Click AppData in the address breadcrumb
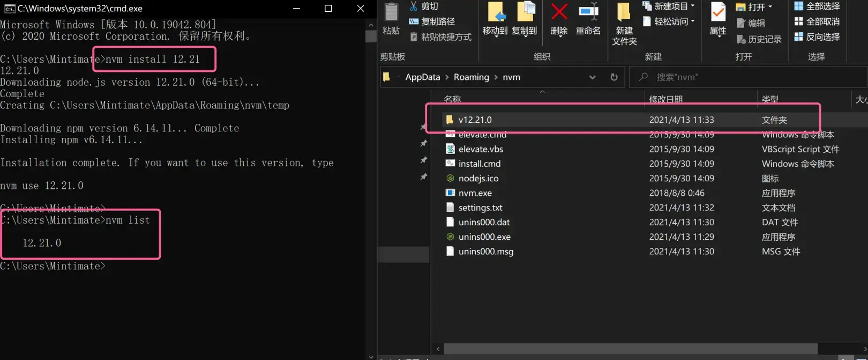The width and height of the screenshot is (868, 360). (422, 77)
